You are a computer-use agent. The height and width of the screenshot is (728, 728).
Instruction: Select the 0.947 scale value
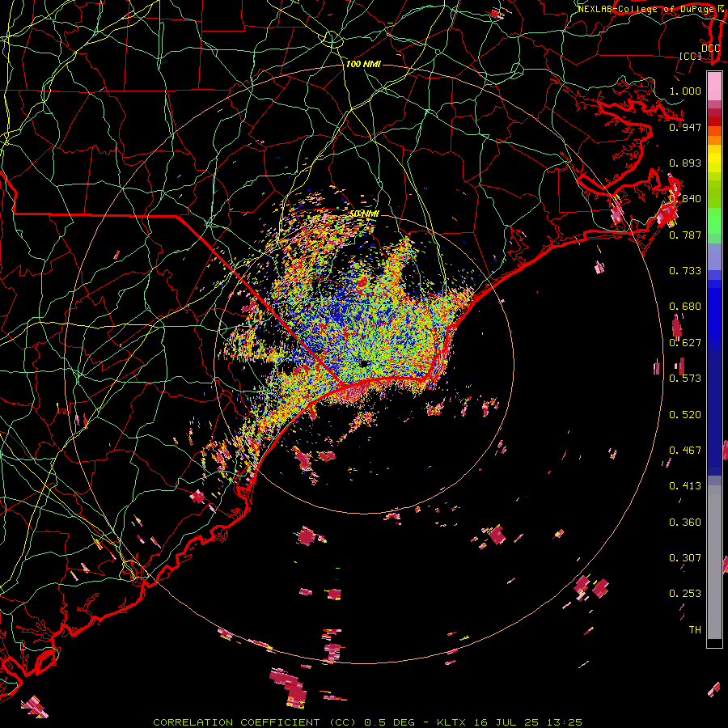point(685,127)
